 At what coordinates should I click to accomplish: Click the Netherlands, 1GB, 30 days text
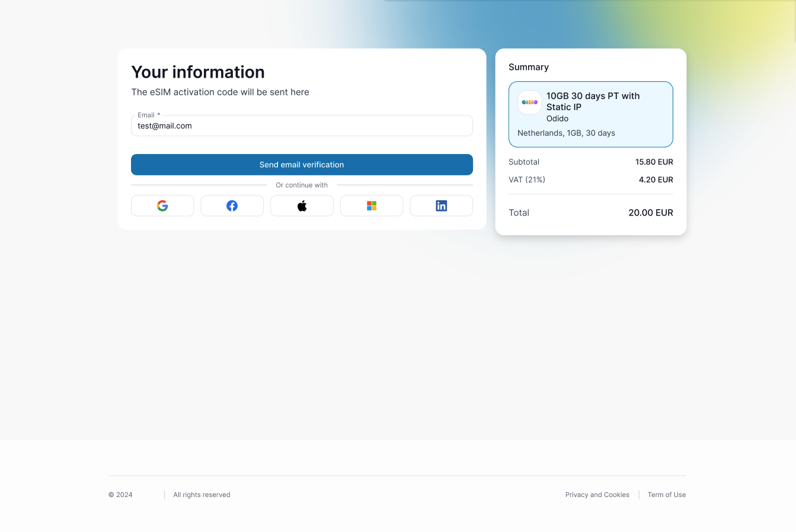(566, 133)
